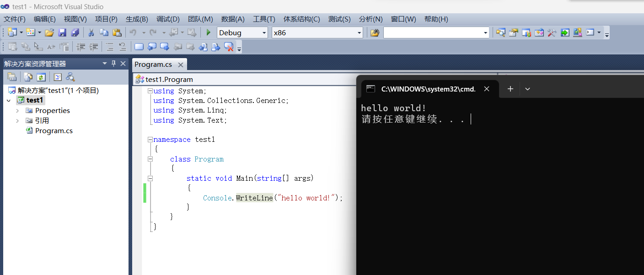Open the 文件(F) menu
The height and width of the screenshot is (275, 644).
(15, 19)
